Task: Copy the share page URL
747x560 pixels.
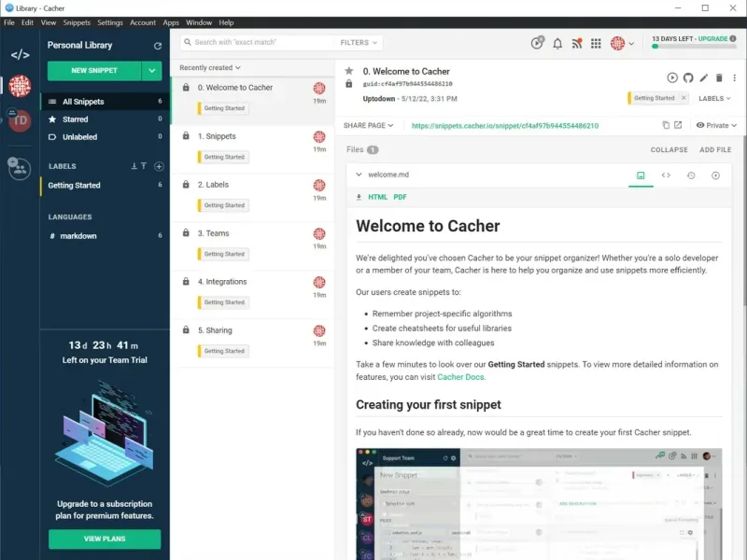Action: tap(666, 125)
